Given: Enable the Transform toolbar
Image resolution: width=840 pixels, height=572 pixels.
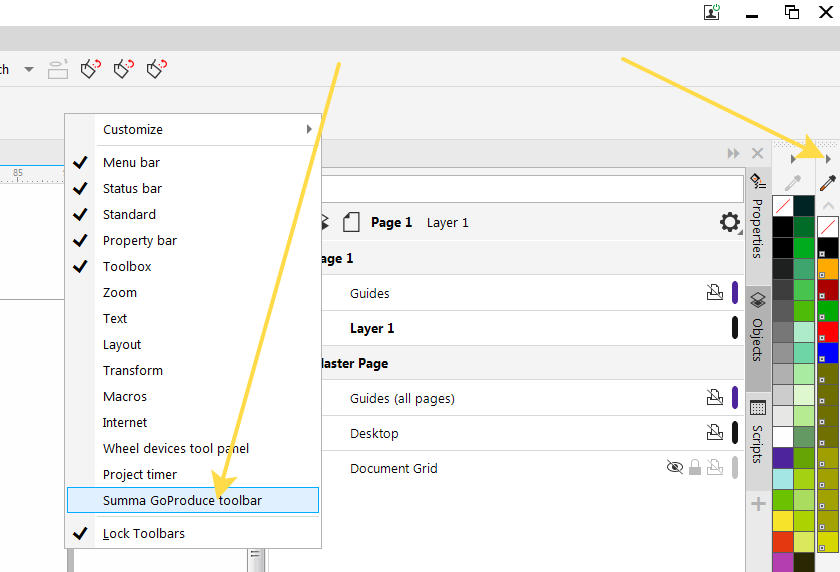Looking at the screenshot, I should coord(193,370).
